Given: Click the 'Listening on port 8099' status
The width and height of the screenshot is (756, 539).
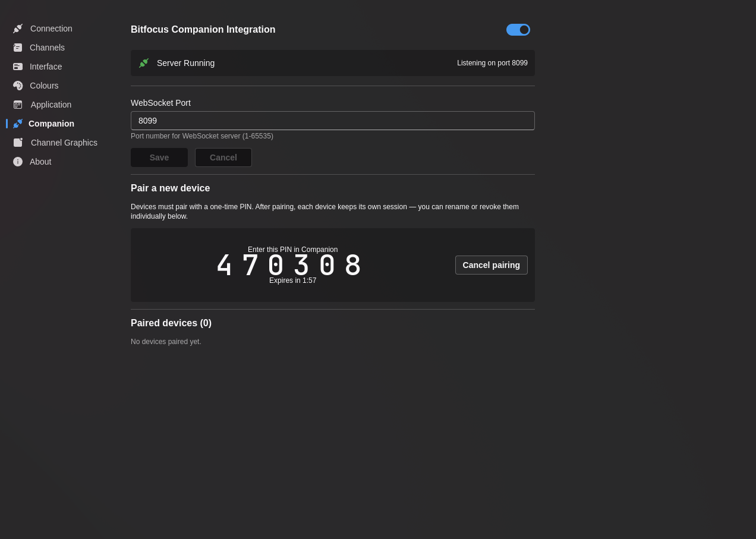Looking at the screenshot, I should [x=492, y=63].
